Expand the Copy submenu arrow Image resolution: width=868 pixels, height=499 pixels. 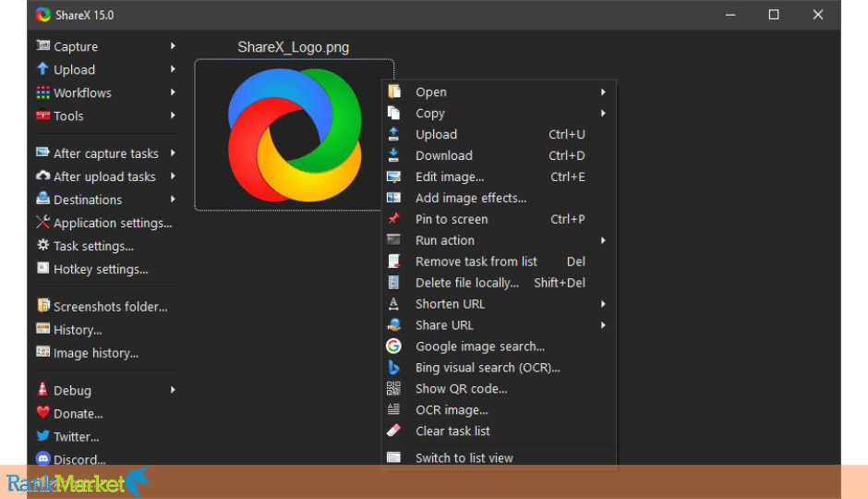click(603, 113)
